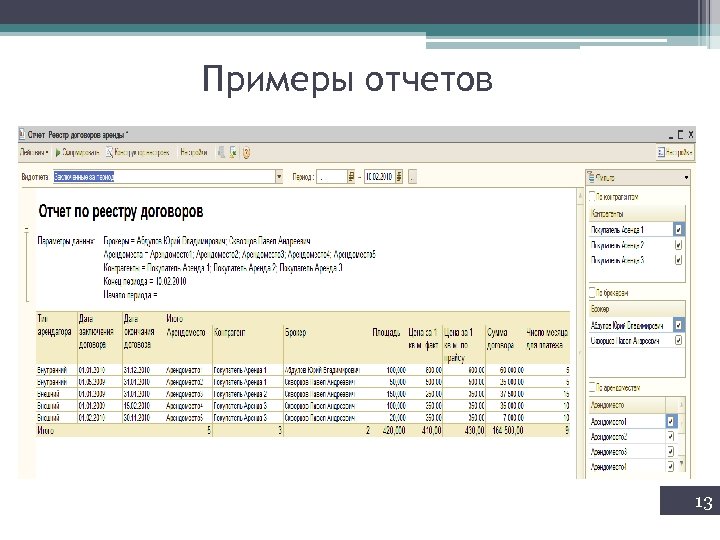Click the Контрагент column header in report table
Viewport: 720px width, 540px height.
click(229, 332)
